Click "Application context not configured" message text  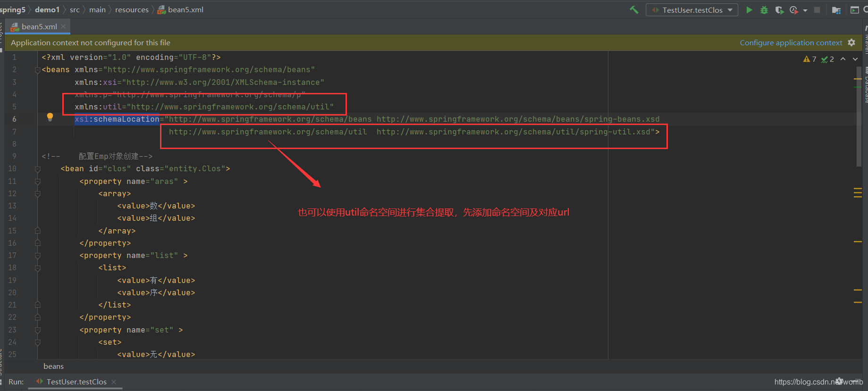tap(91, 42)
